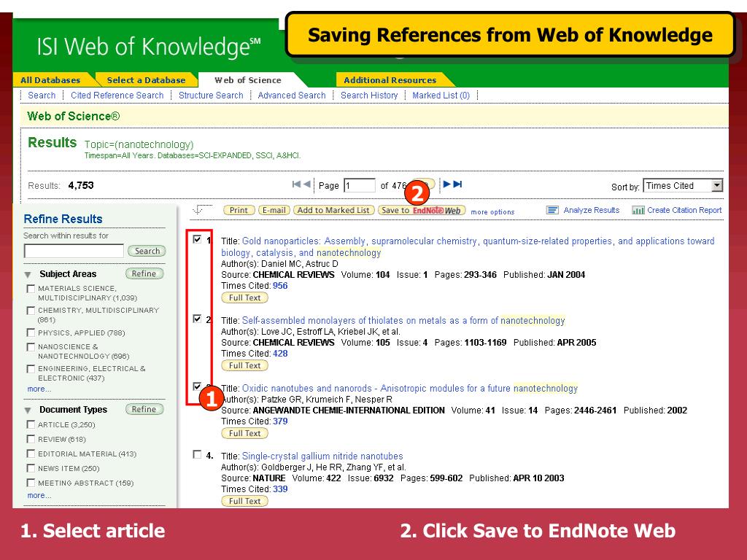Check Engineering, Electrical & Electronic subject area
747x560 pixels.
click(x=31, y=368)
